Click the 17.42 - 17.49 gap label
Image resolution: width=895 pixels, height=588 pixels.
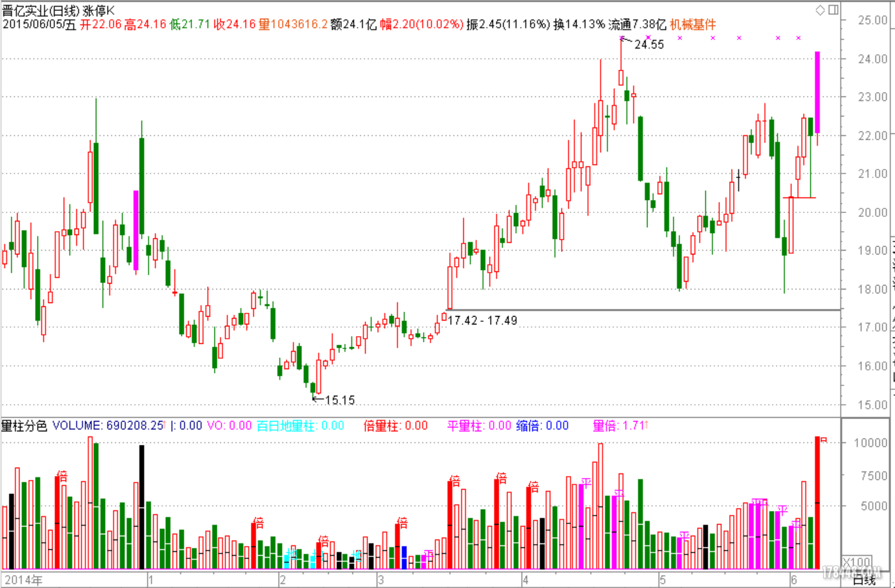pos(482,321)
